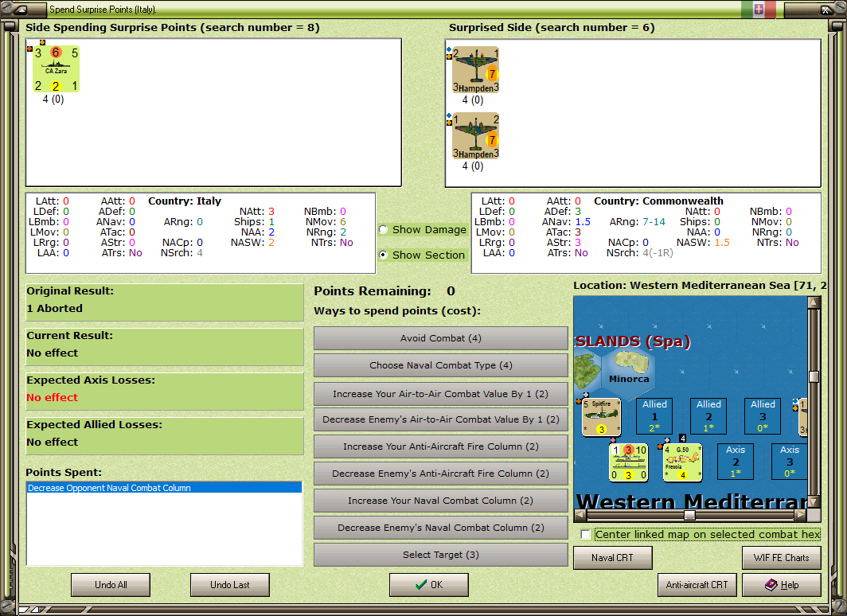Select the Show Damage radio button
Screen dimensions: 847x616
pos(383,229)
